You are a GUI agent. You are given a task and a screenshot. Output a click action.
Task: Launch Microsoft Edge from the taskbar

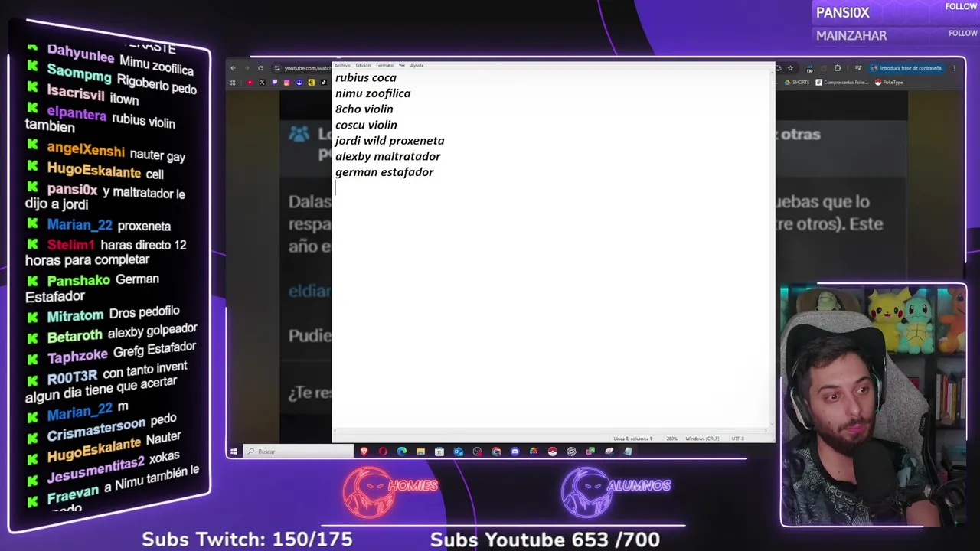(402, 452)
